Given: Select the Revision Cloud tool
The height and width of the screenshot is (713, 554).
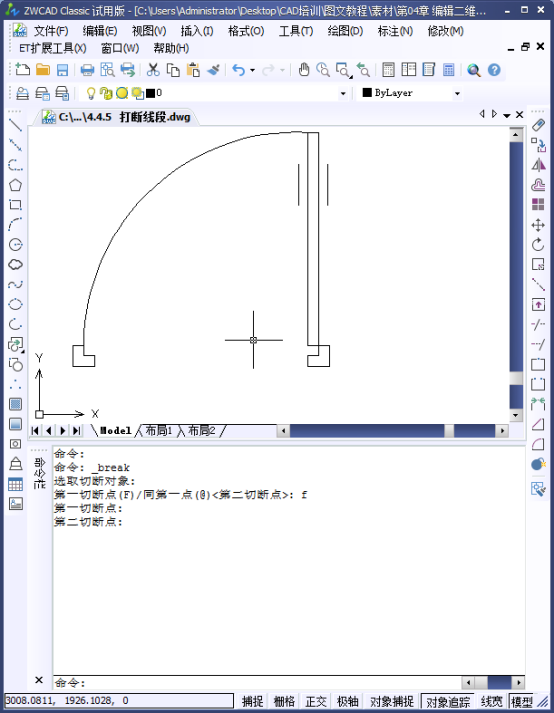Looking at the screenshot, I should tap(15, 264).
